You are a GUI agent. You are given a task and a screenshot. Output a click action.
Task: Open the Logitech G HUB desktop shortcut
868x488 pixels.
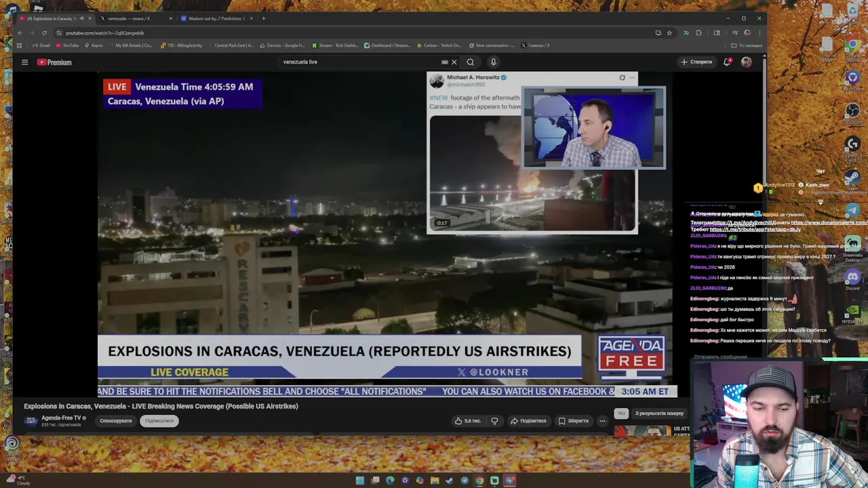click(853, 147)
